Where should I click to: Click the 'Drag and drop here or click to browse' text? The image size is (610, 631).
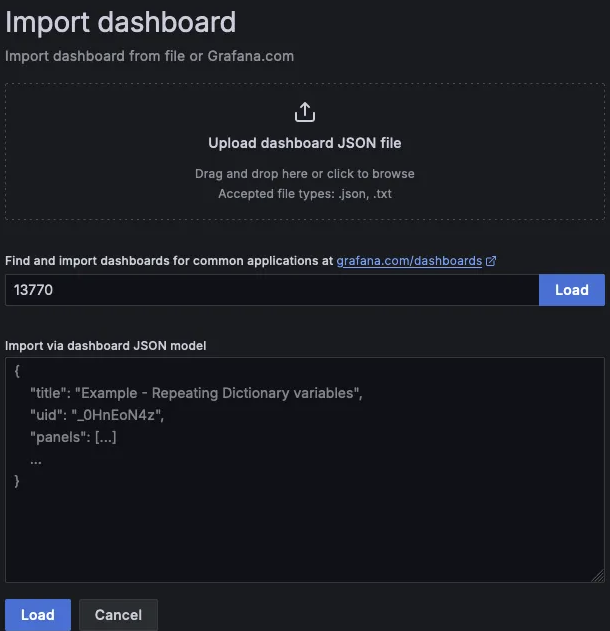coord(305,174)
